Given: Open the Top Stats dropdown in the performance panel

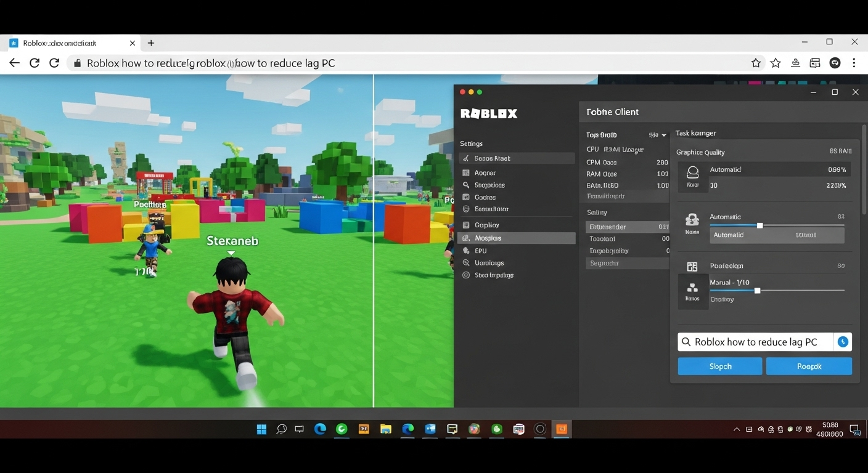Looking at the screenshot, I should [657, 134].
